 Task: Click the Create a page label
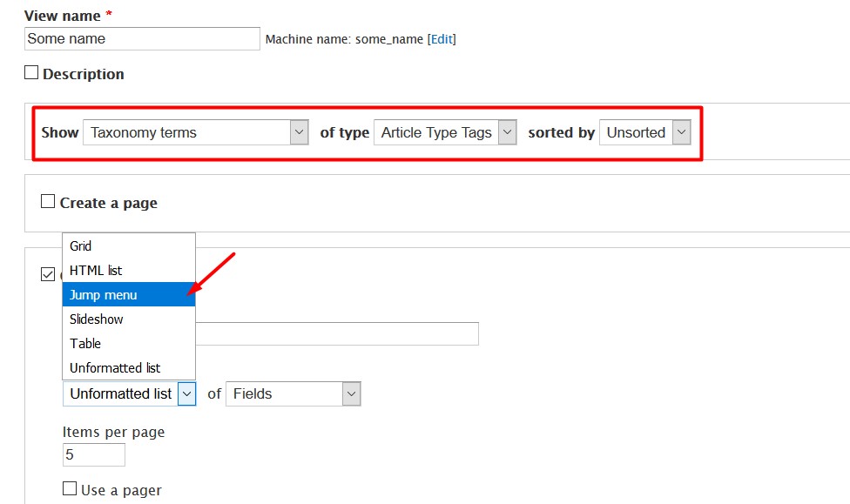(108, 203)
